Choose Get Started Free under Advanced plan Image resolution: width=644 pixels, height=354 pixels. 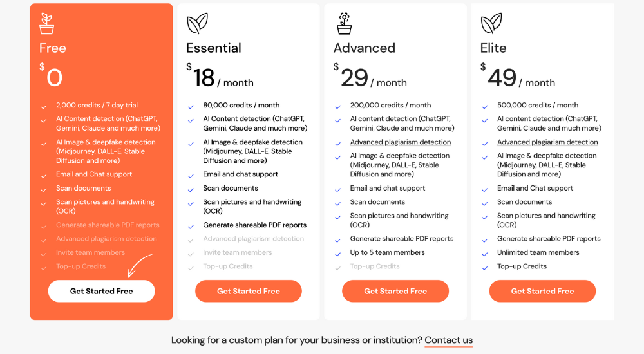tap(395, 291)
